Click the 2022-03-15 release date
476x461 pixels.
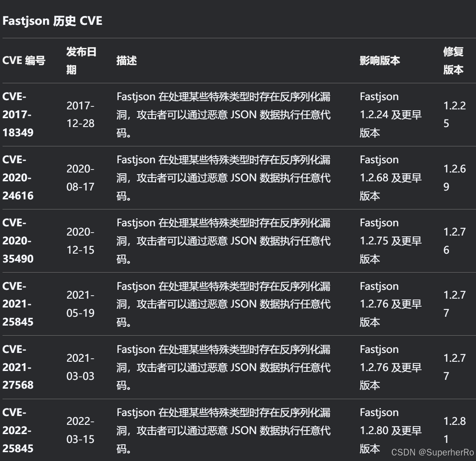click(x=80, y=430)
